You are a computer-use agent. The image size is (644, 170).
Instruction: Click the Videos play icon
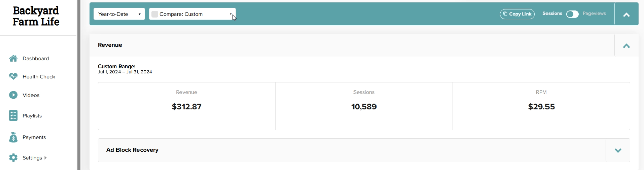click(13, 95)
